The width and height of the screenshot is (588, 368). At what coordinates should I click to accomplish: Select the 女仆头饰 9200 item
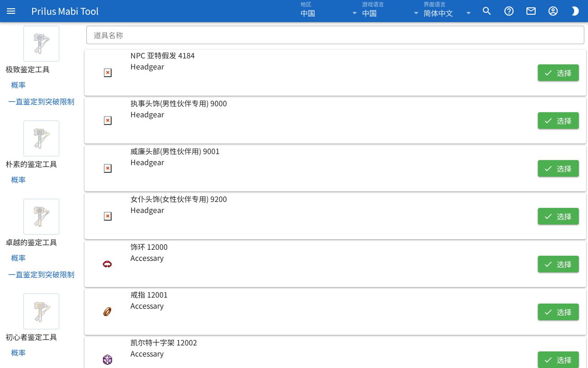tap(558, 216)
